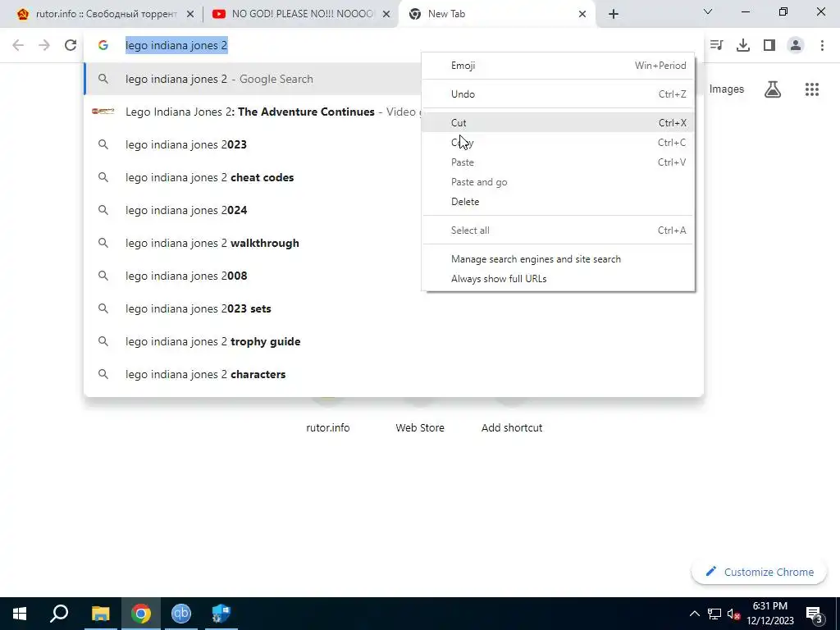Screen dimensions: 840x630
Task: Choose Delete from the context menu
Action: [x=558, y=202]
